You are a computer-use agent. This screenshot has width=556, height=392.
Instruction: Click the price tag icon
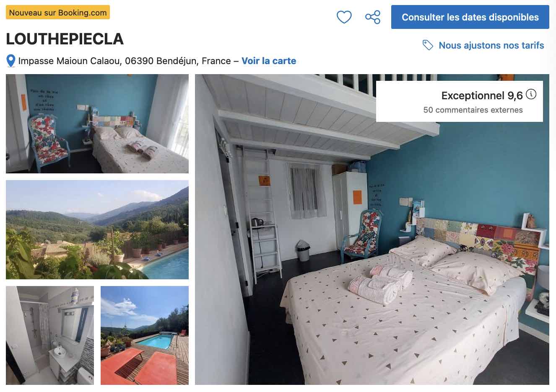tap(428, 45)
